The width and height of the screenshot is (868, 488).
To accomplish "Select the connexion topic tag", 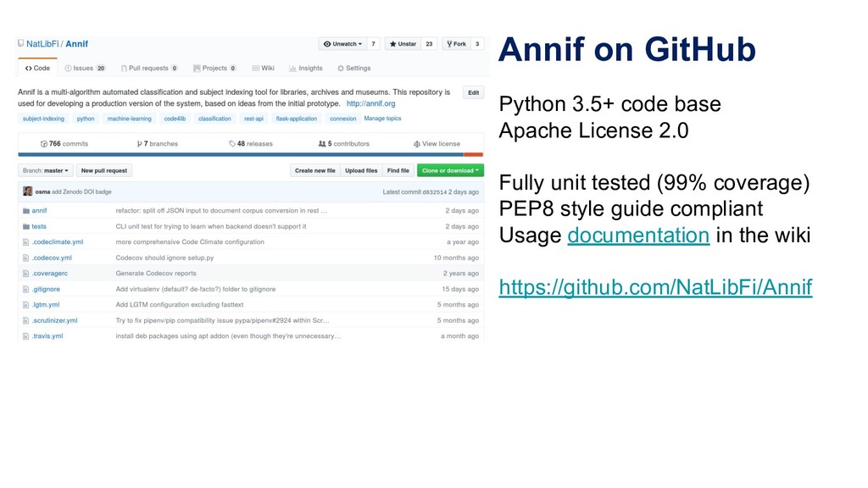I will (343, 119).
